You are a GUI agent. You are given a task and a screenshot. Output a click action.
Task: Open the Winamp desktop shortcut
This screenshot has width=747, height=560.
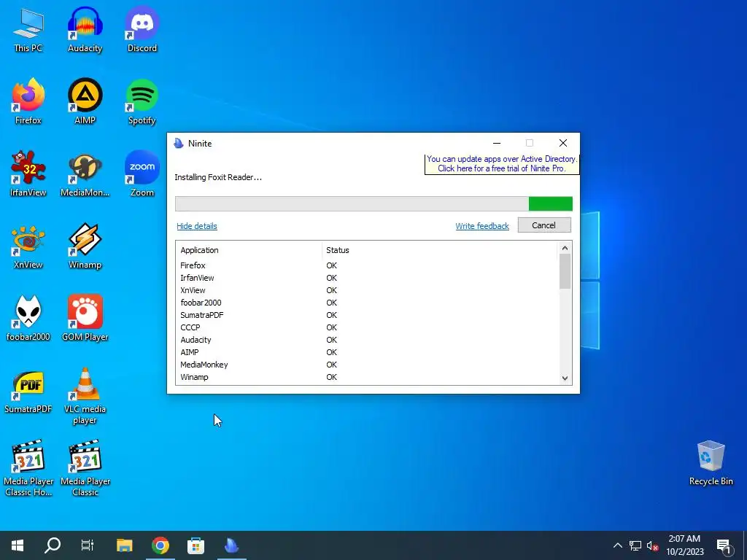click(85, 246)
